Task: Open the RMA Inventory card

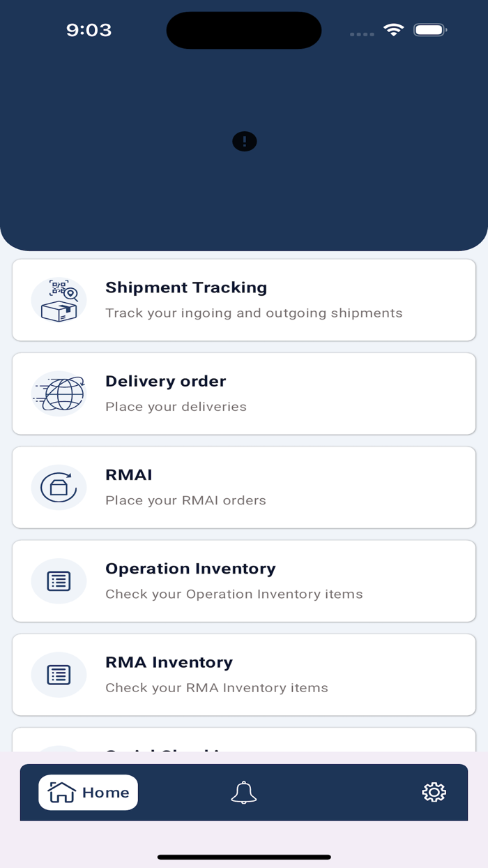Action: [244, 675]
